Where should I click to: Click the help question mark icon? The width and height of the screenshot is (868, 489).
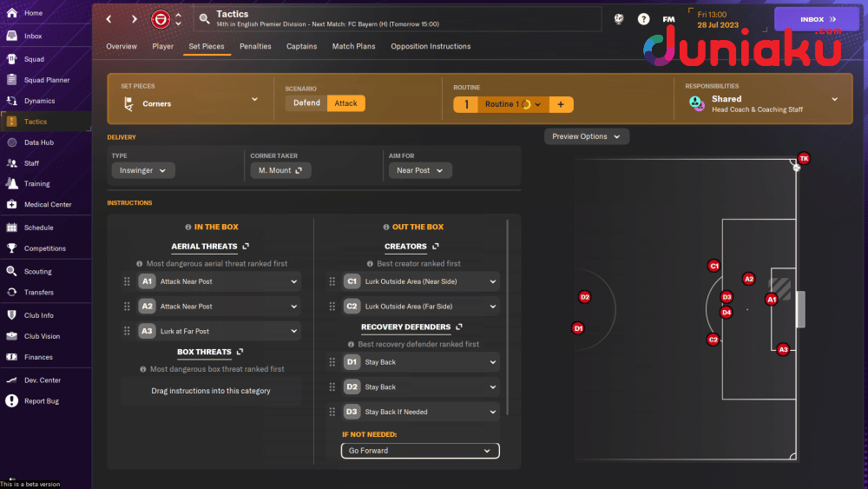tap(643, 19)
